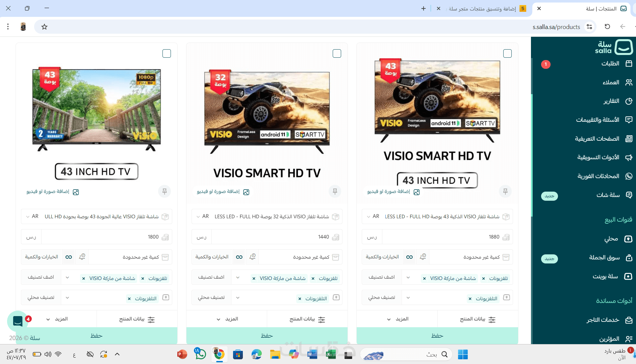Remove التلفزيون local category on 1800 TV card
The image size is (636, 364).
click(x=129, y=299)
